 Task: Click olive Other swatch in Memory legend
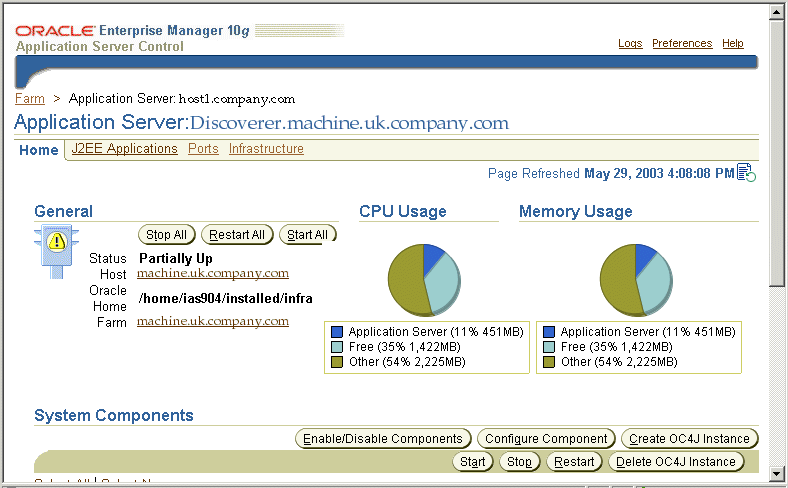tap(549, 362)
